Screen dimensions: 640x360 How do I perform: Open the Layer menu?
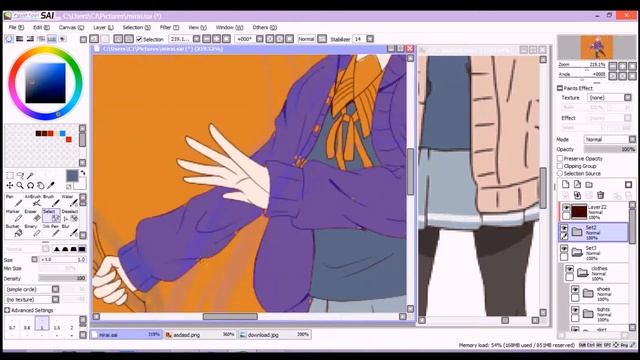(103, 27)
